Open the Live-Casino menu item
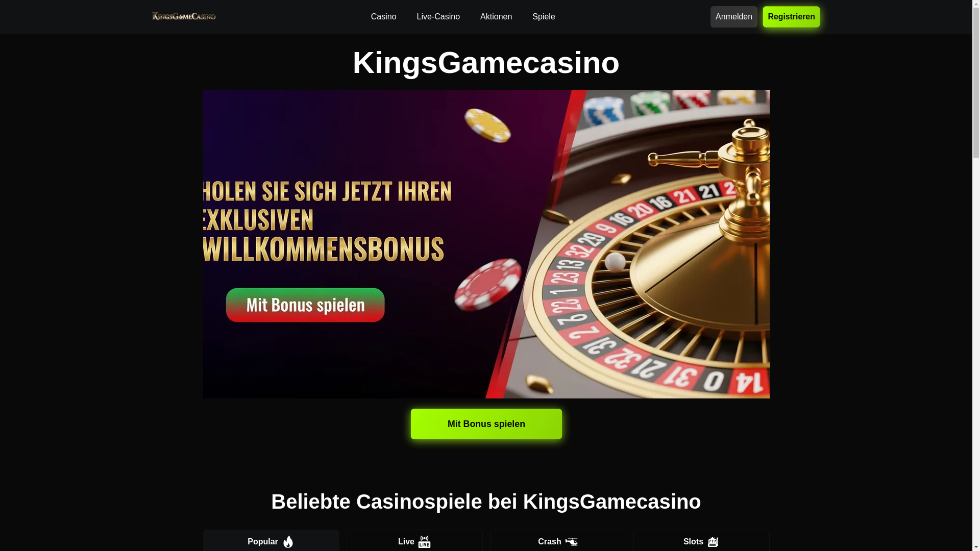This screenshot has height=551, width=980. 438,17
